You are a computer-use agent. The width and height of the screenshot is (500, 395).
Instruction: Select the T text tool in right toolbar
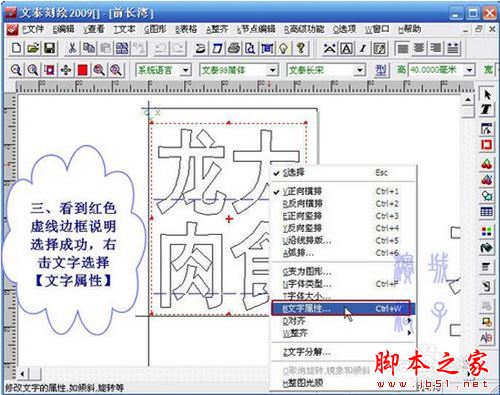coord(487,109)
